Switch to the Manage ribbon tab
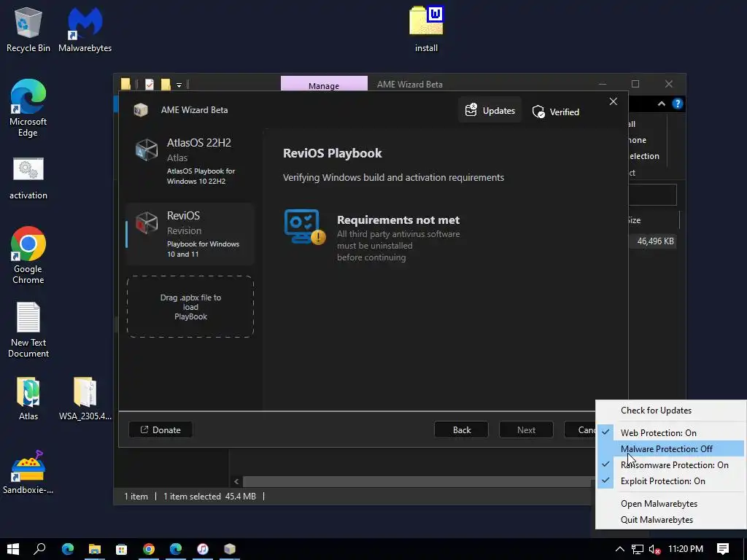 (x=324, y=85)
